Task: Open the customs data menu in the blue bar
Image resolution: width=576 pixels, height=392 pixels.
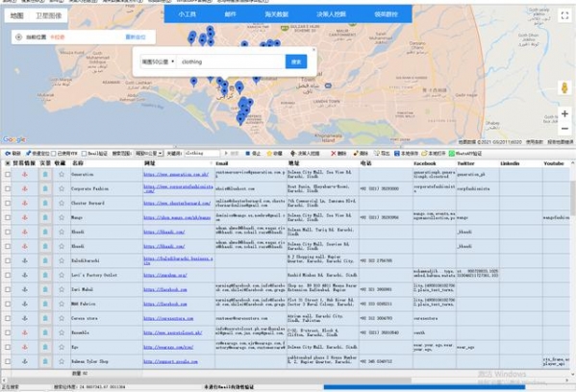Action: pyautogui.click(x=276, y=14)
